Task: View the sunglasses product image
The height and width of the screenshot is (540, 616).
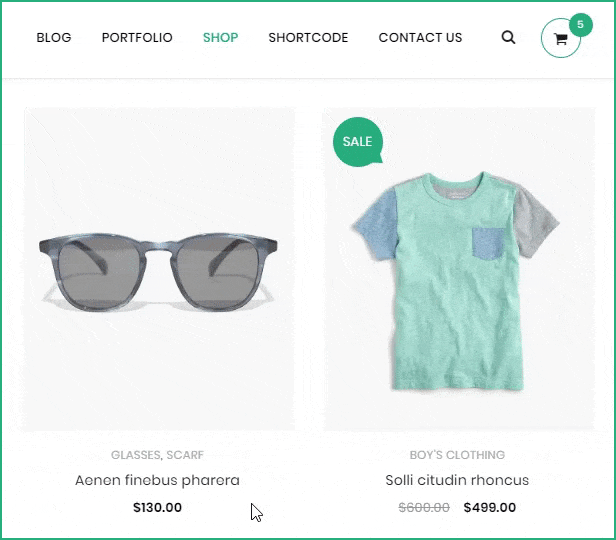Action: tap(158, 270)
